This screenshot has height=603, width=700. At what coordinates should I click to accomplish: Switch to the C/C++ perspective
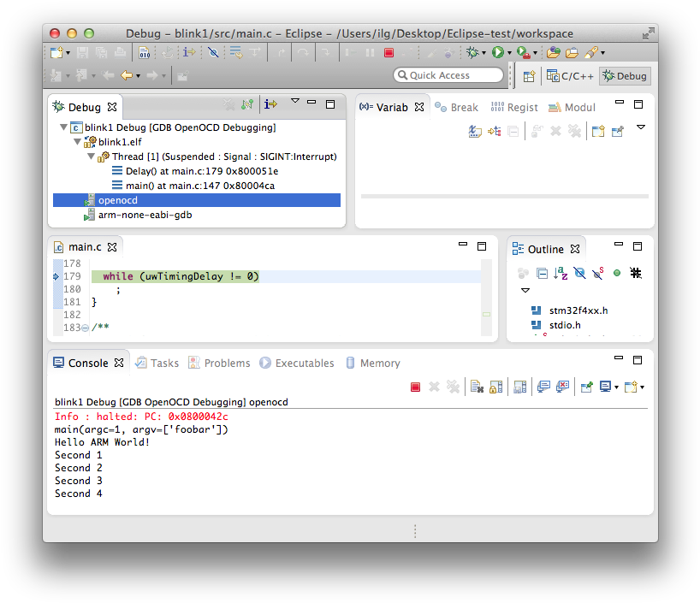click(x=570, y=76)
